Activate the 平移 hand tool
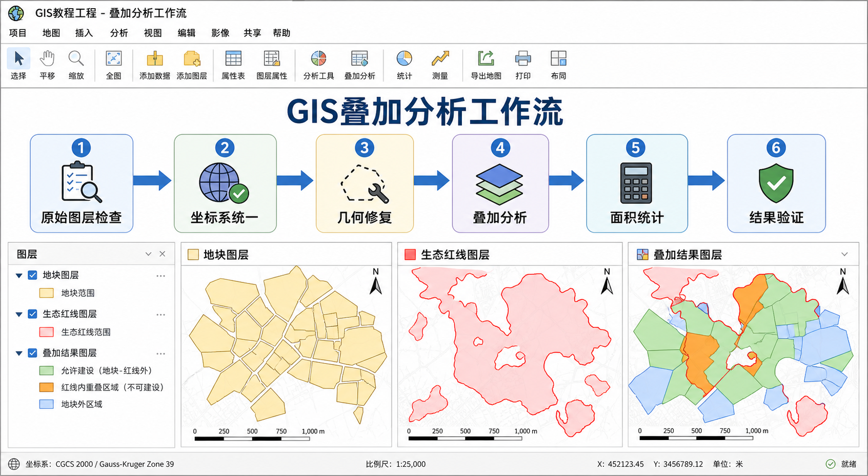 tap(47, 65)
